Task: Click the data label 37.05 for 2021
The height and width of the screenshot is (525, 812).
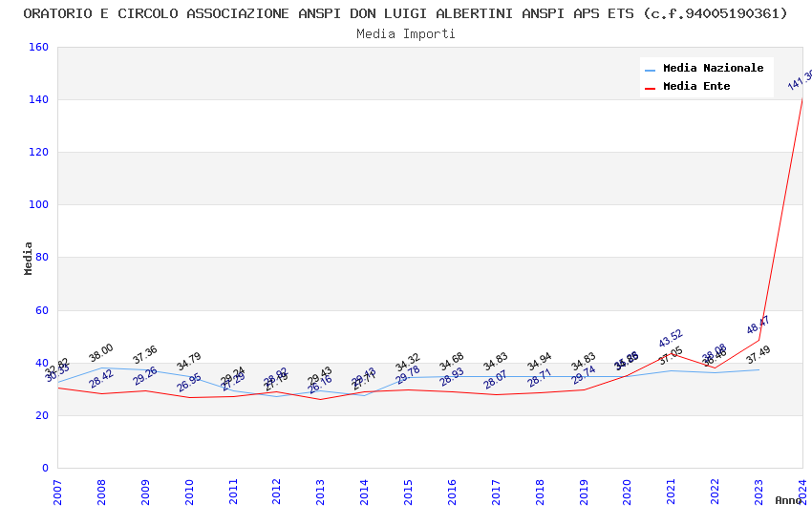Action: coord(671,356)
